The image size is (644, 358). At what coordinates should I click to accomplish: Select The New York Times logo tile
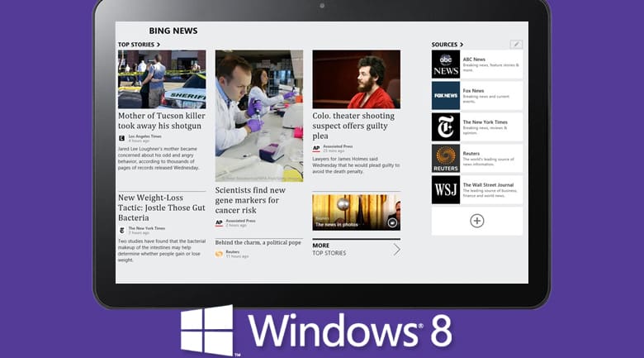[x=446, y=127]
